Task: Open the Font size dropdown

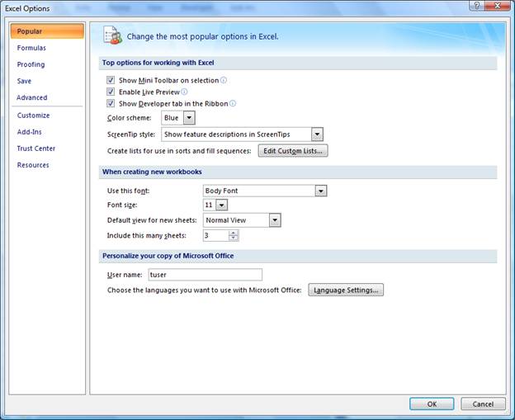Action: 222,205
